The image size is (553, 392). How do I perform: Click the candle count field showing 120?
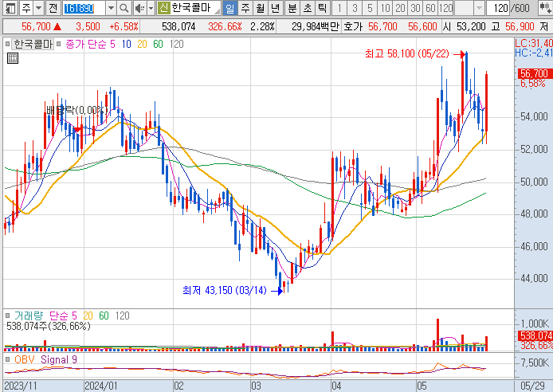(498, 8)
